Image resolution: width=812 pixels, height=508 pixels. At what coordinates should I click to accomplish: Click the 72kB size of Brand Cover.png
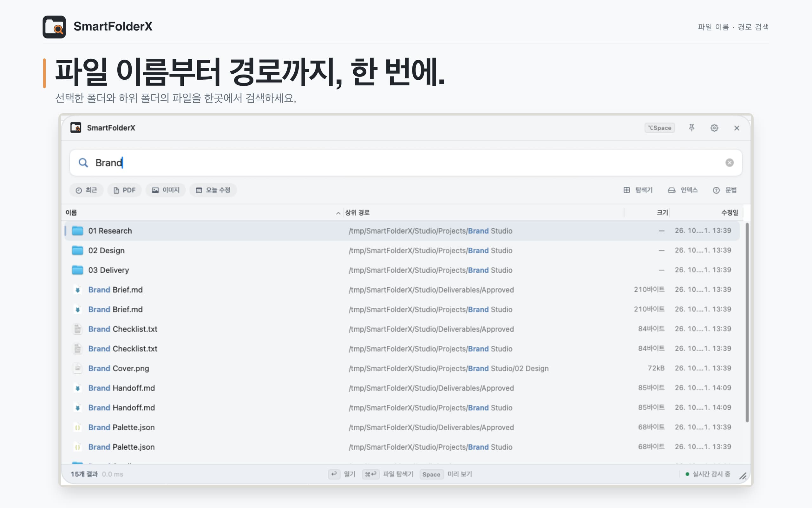pos(656,368)
